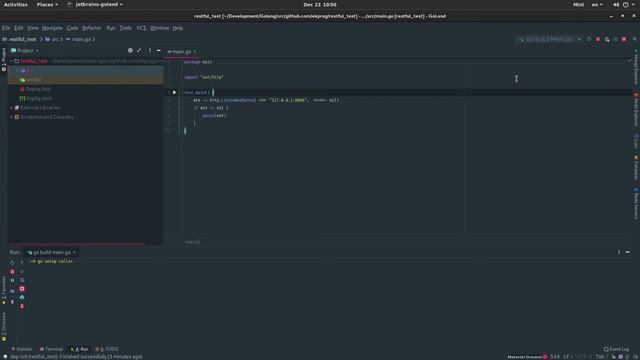Open the Redis Explorer side panel
This screenshot has width=640, height=360.
[636, 109]
